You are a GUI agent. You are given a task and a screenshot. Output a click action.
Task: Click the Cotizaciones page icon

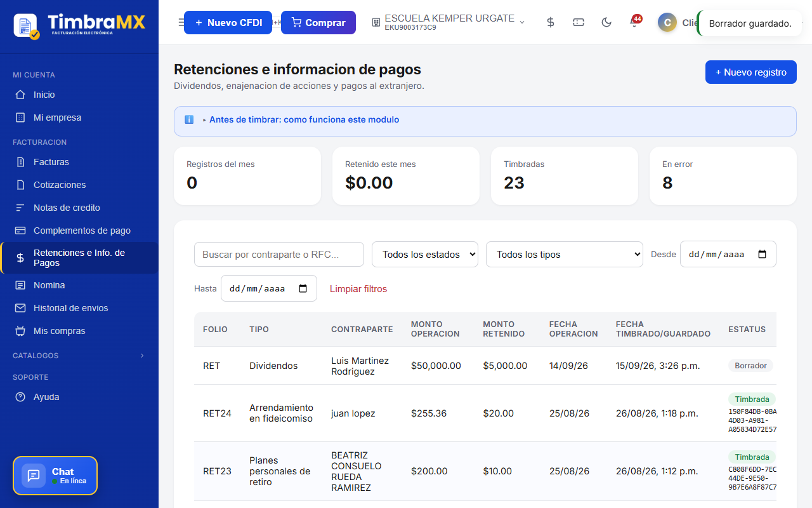(x=20, y=185)
